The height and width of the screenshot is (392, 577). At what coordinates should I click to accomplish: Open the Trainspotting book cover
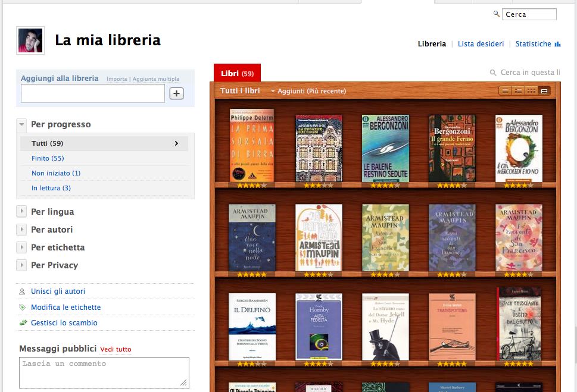[452, 327]
